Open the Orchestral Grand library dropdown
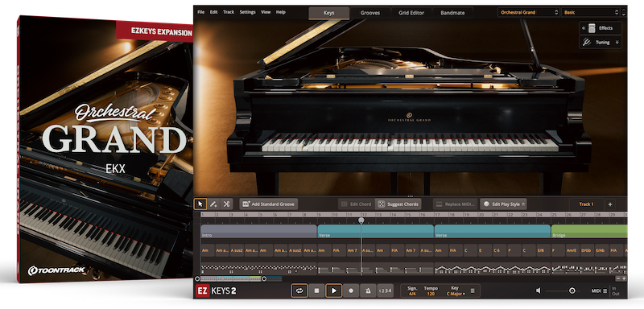 529,12
